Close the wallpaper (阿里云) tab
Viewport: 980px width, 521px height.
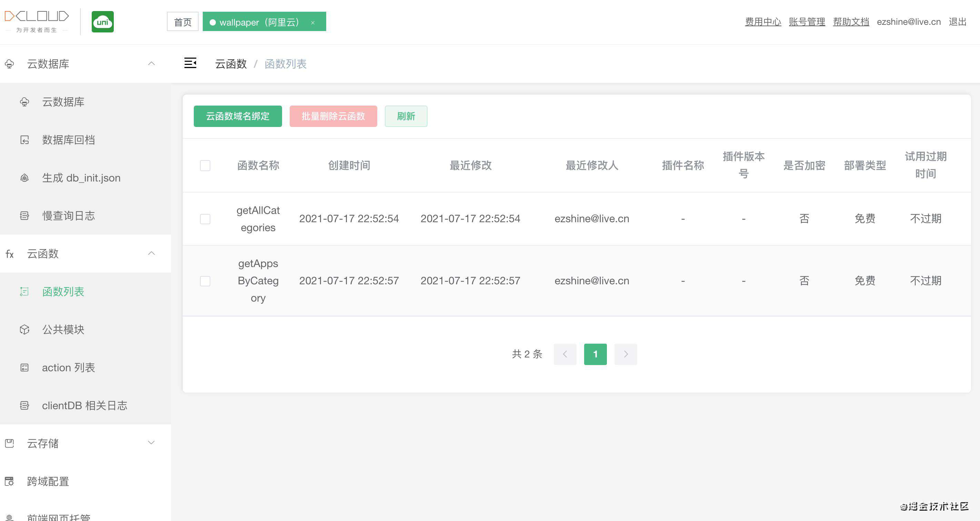click(313, 22)
